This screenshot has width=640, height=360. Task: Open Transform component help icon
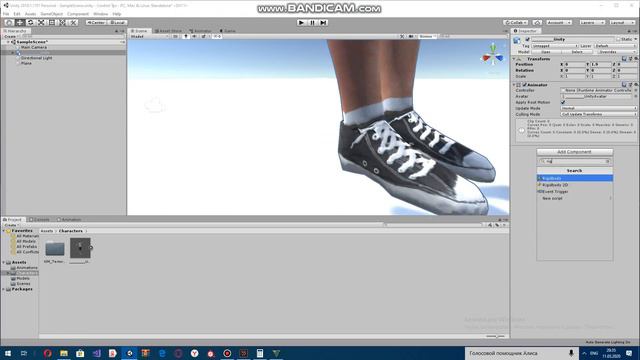624,59
